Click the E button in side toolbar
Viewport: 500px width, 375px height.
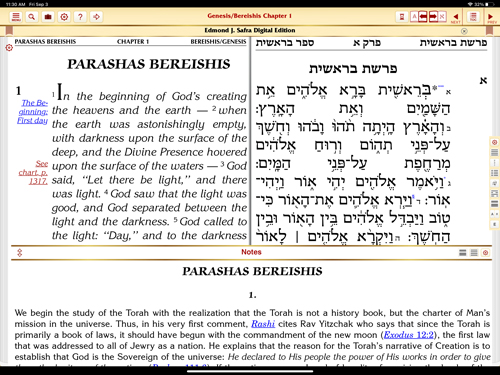coord(494,224)
